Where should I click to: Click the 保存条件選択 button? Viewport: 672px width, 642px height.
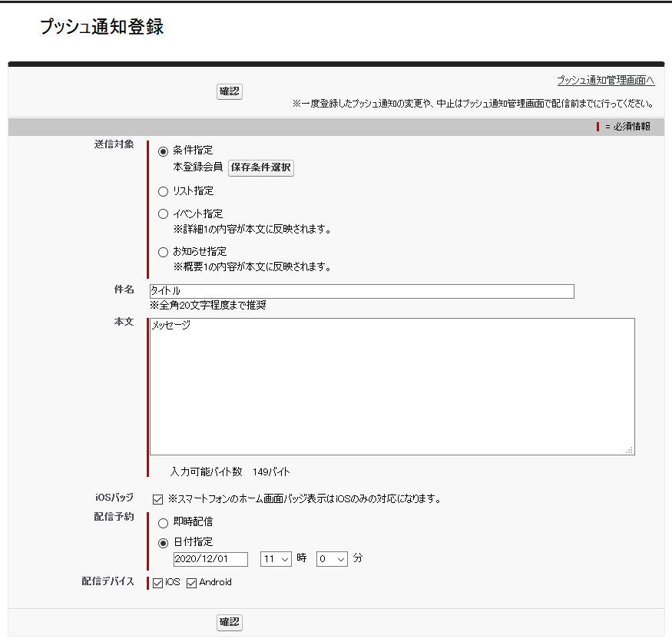pos(260,168)
